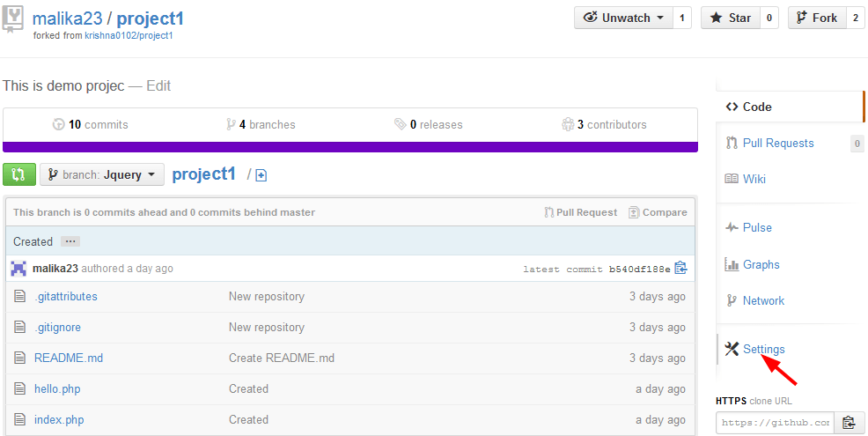Open the krishna0102/project1 parent repo link
868x436 pixels.
tap(129, 36)
